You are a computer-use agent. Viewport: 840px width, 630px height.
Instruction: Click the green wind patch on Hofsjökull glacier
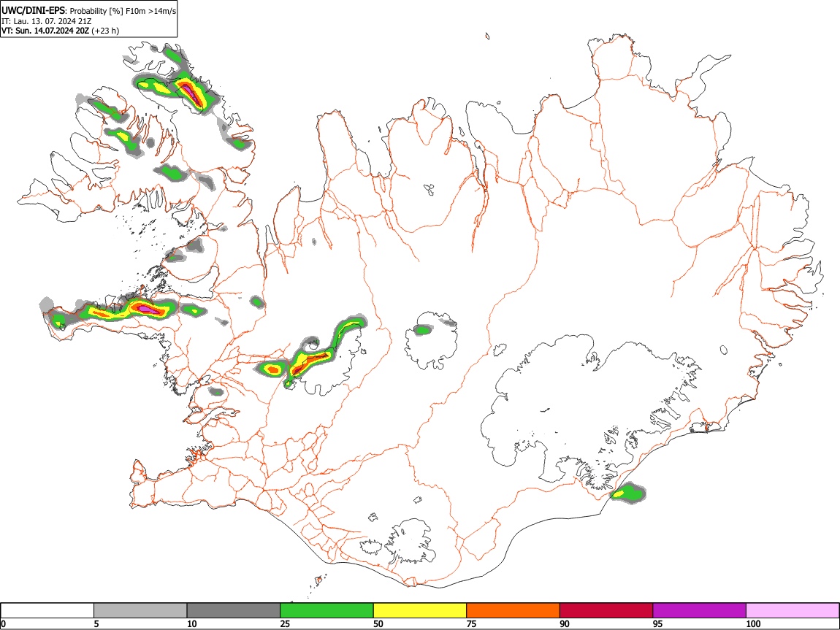(423, 330)
